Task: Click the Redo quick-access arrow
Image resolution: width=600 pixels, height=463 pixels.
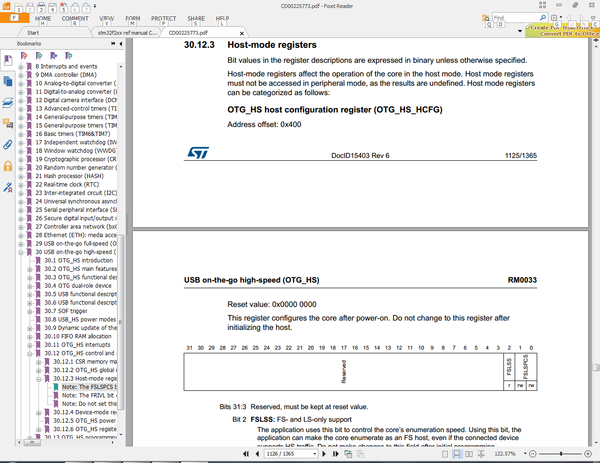Action: click(x=86, y=7)
